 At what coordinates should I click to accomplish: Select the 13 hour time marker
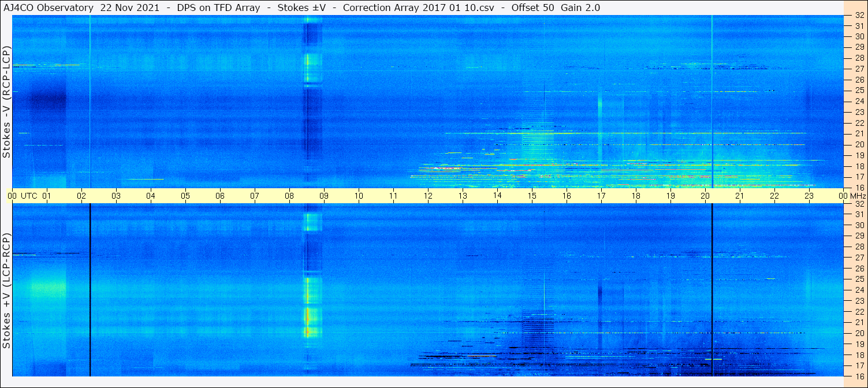pyautogui.click(x=463, y=196)
